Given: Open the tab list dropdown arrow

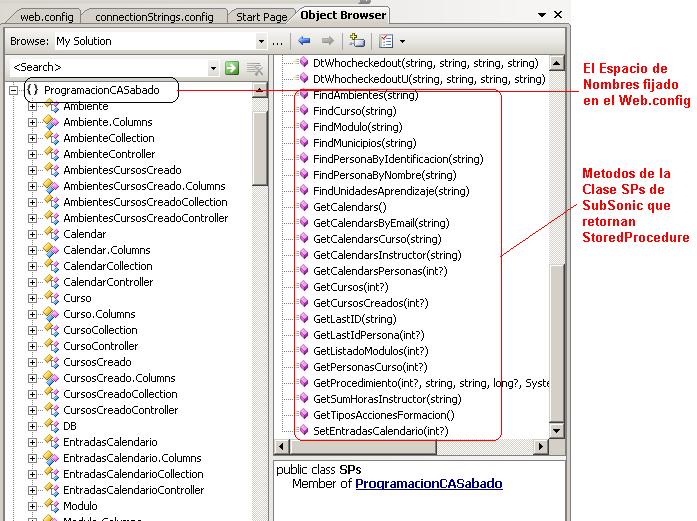Looking at the screenshot, I should click(542, 15).
